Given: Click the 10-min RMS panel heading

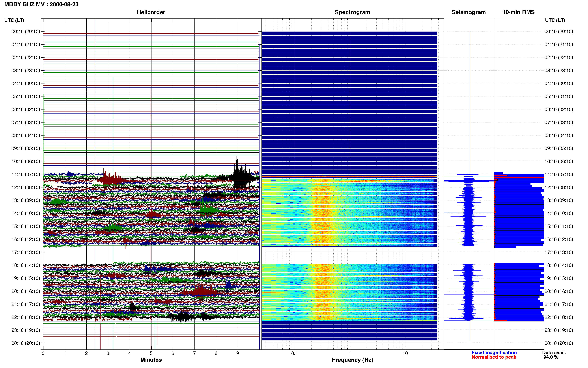Looking at the screenshot, I should pos(518,12).
